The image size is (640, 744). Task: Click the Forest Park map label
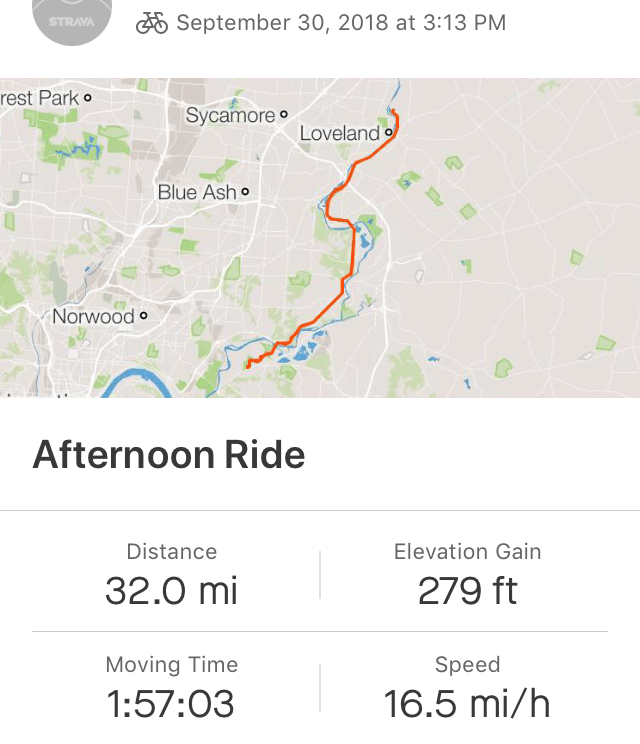[40, 98]
